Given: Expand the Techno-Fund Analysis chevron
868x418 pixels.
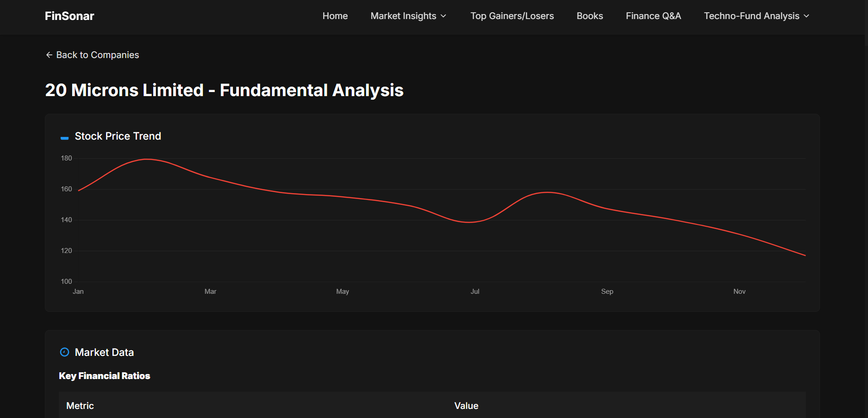Looking at the screenshot, I should (806, 16).
